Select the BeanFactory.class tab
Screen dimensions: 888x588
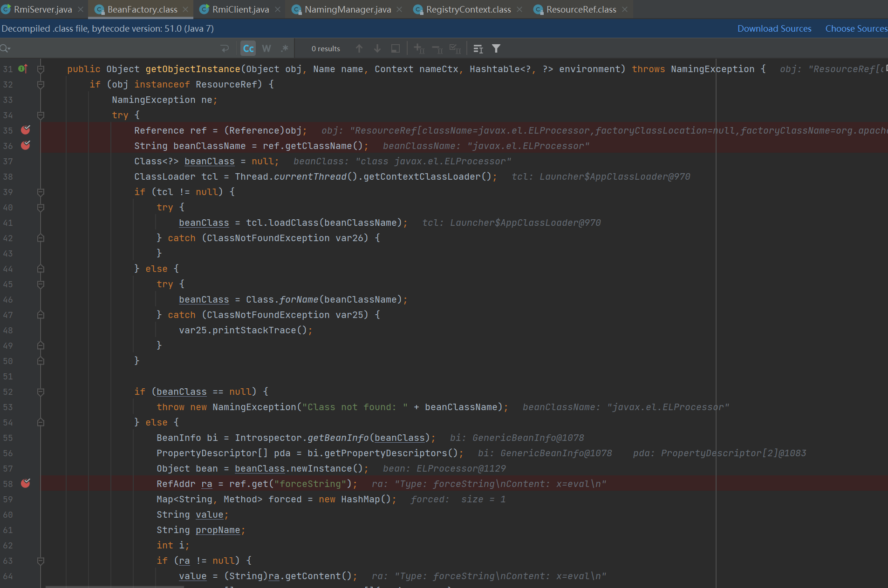tap(142, 9)
